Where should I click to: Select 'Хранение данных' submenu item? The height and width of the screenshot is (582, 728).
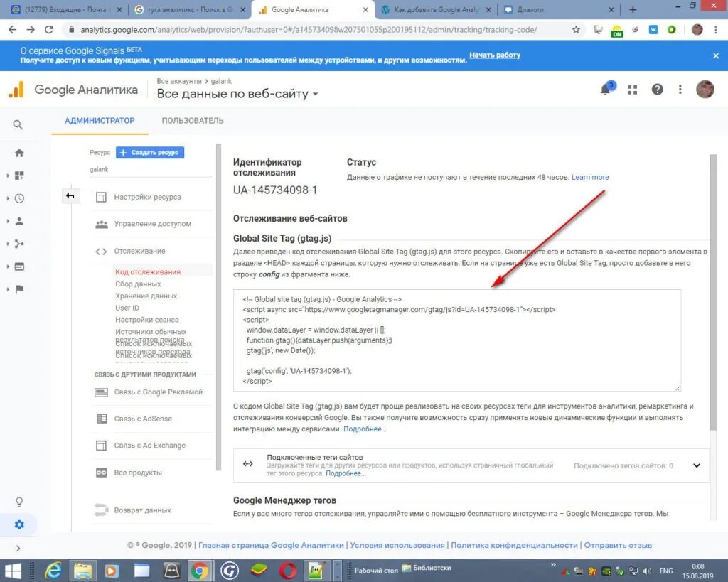[146, 296]
